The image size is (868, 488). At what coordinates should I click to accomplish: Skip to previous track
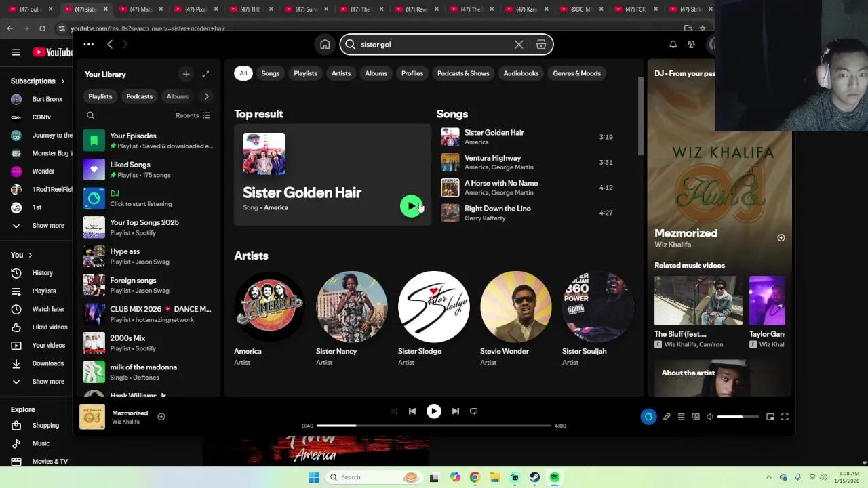click(x=412, y=411)
